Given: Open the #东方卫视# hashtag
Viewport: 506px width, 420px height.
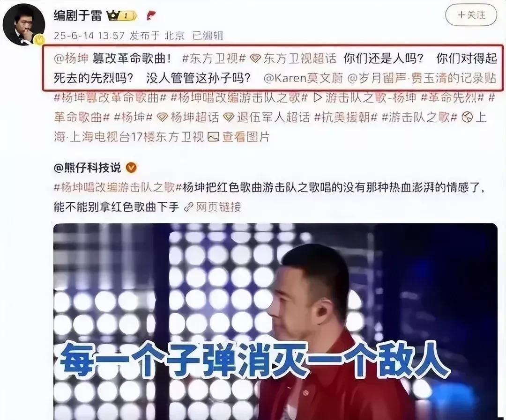Looking at the screenshot, I should coord(214,59).
